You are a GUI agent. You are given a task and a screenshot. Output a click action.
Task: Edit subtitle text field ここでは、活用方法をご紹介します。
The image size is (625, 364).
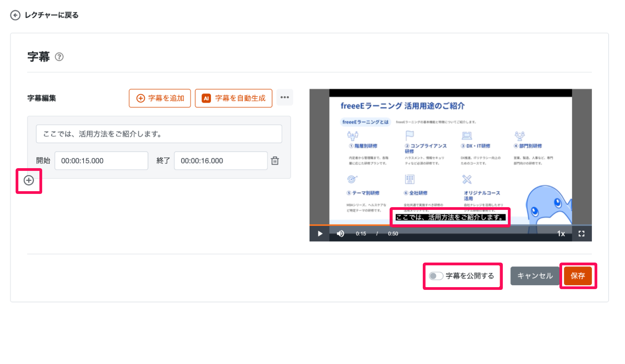pos(159,134)
